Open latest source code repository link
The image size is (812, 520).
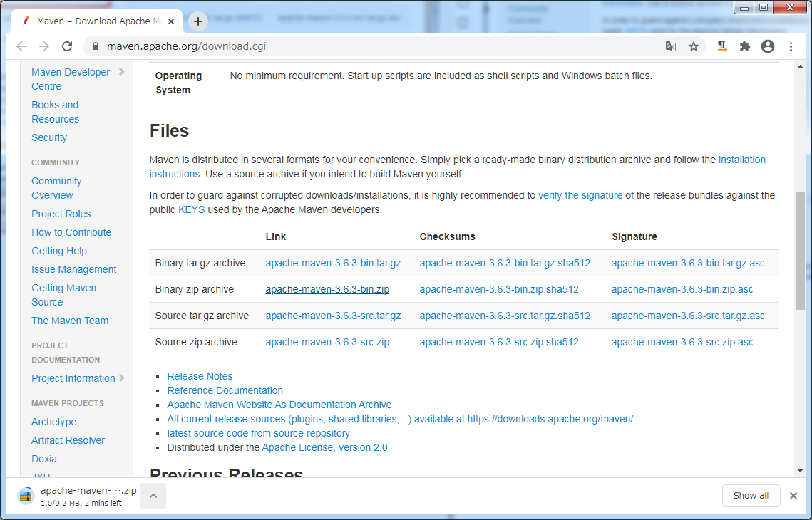click(x=258, y=434)
